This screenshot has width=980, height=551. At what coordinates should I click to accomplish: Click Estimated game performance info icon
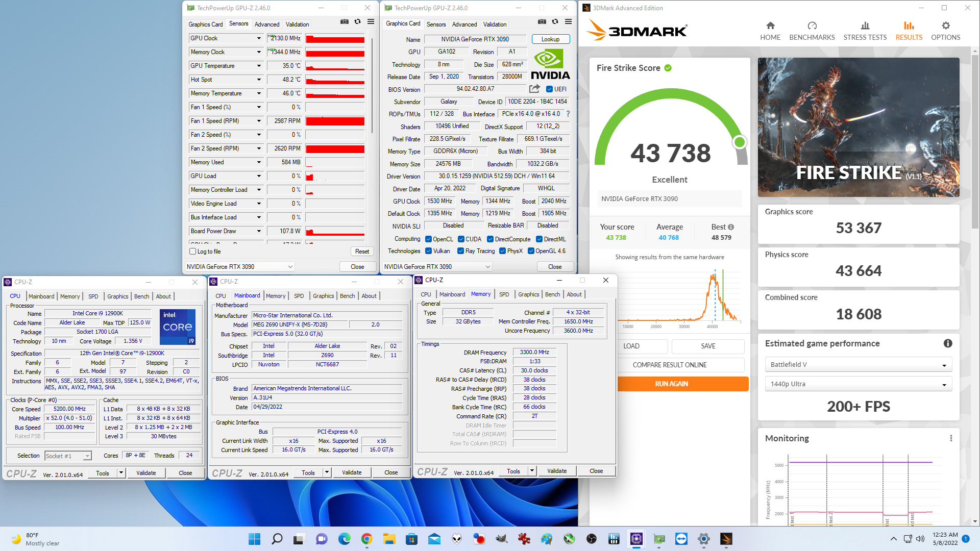[x=948, y=343]
